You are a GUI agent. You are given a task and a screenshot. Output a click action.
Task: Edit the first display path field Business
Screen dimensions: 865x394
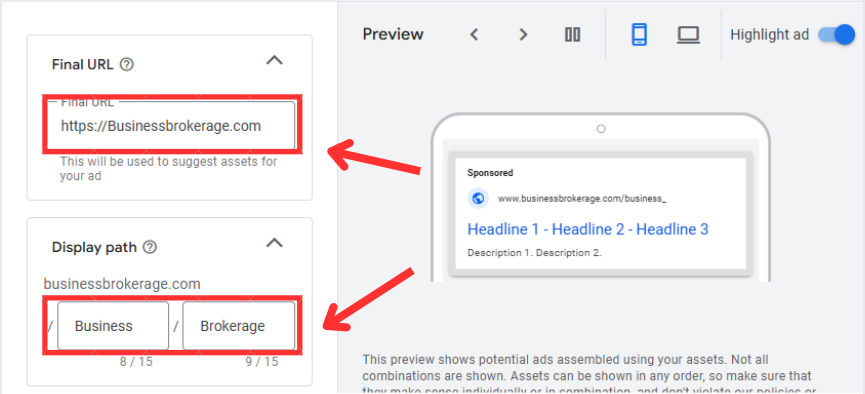click(113, 326)
